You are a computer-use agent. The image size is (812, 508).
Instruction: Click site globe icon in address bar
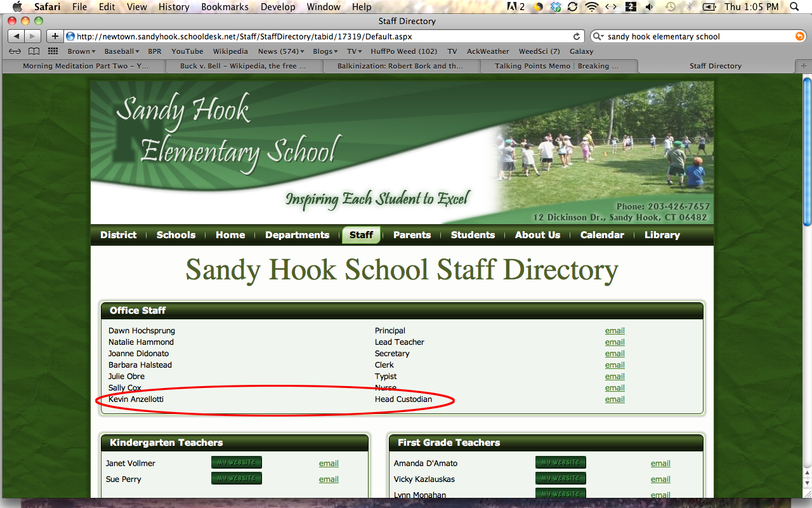[70, 37]
